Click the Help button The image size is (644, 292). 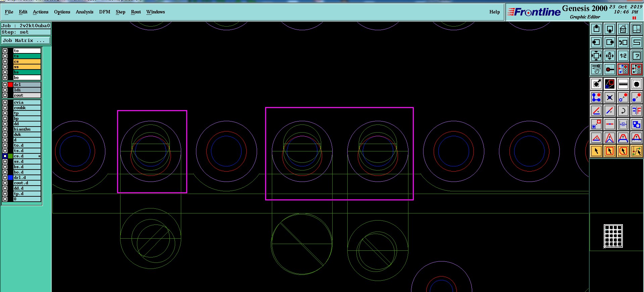494,12
